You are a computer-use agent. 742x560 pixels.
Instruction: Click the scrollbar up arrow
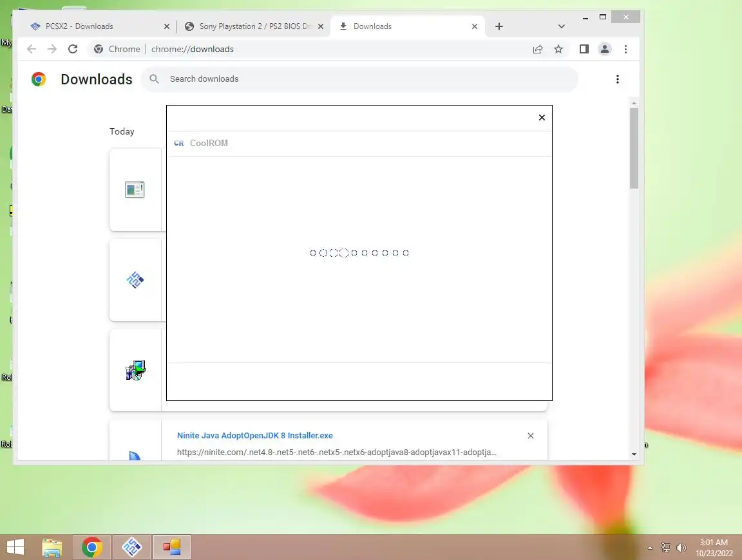[x=634, y=102]
